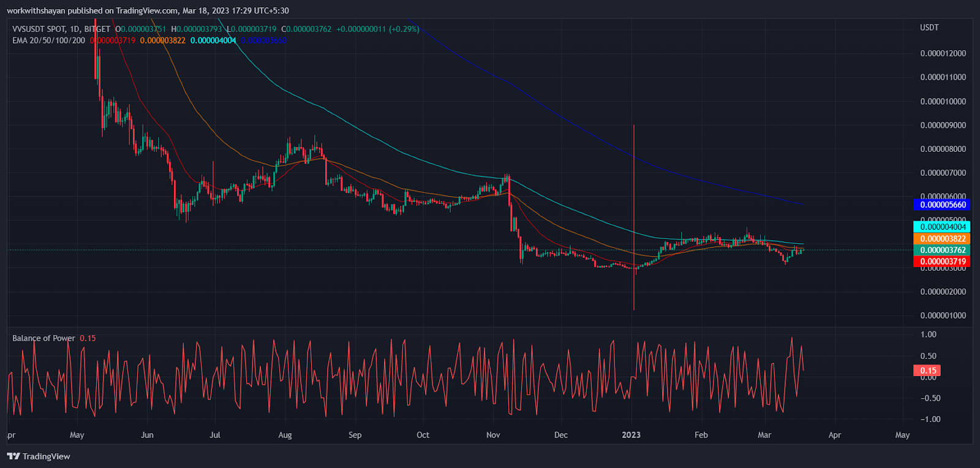Screen dimensions: 980x468
Task: Click the cyan 0.000004004 price tag on axis
Action: [x=941, y=227]
